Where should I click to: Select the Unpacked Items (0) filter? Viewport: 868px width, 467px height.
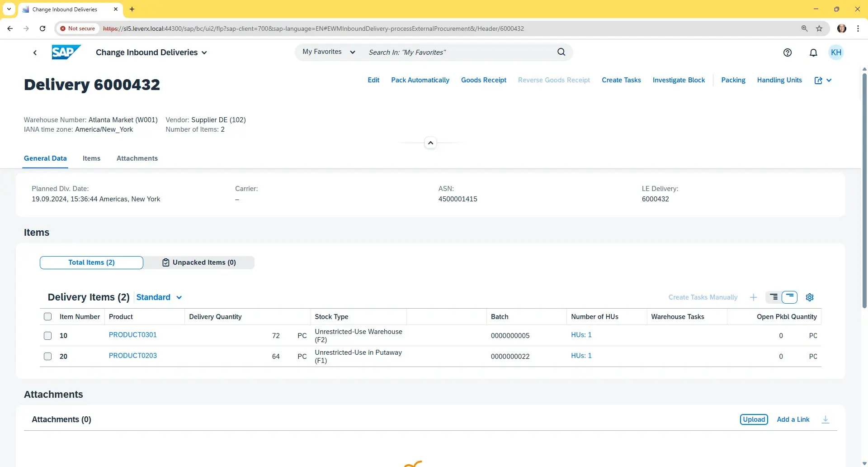click(199, 262)
